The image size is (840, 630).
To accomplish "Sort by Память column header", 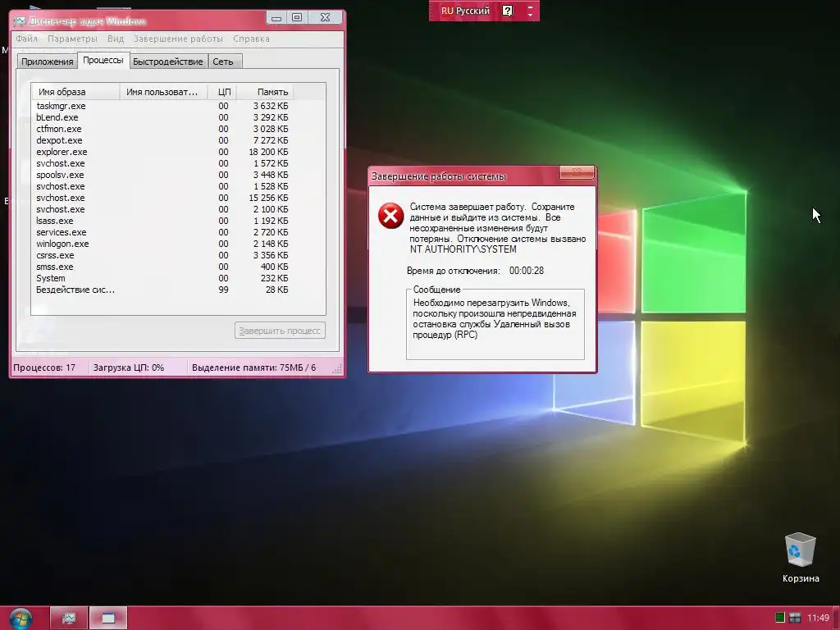I will coord(265,92).
